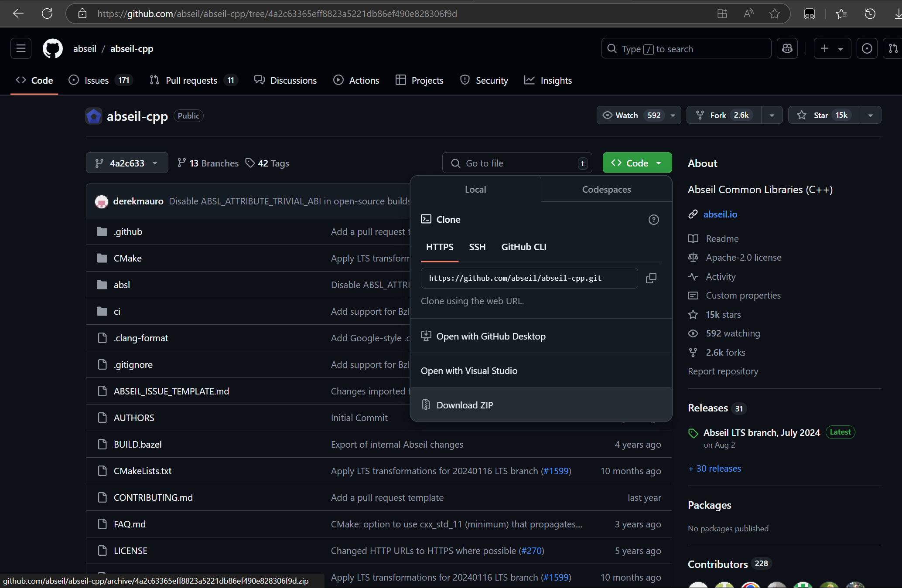Open the hamburger navigation menu
The height and width of the screenshot is (588, 902).
[x=20, y=48]
